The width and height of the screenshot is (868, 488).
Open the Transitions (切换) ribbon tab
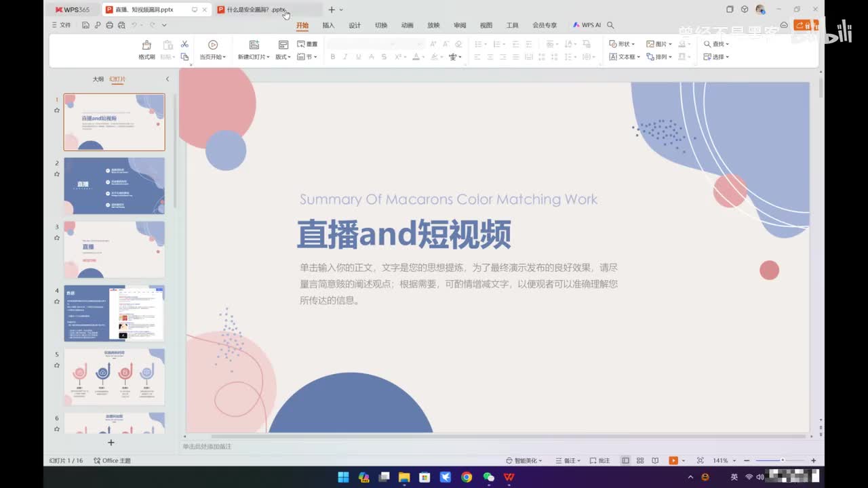tap(381, 25)
